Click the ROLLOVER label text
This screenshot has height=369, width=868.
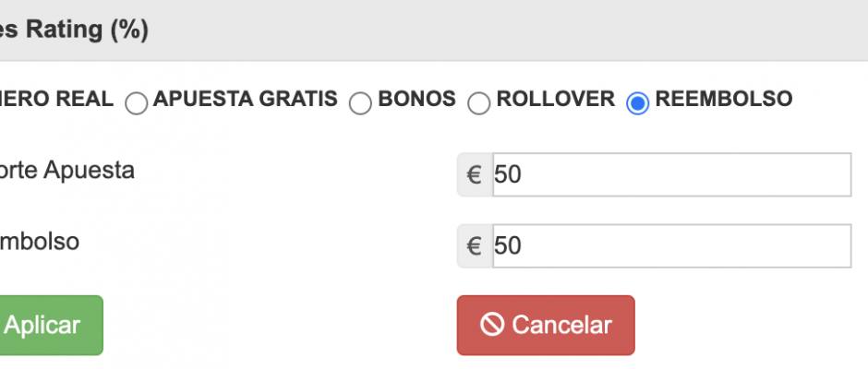tap(555, 99)
